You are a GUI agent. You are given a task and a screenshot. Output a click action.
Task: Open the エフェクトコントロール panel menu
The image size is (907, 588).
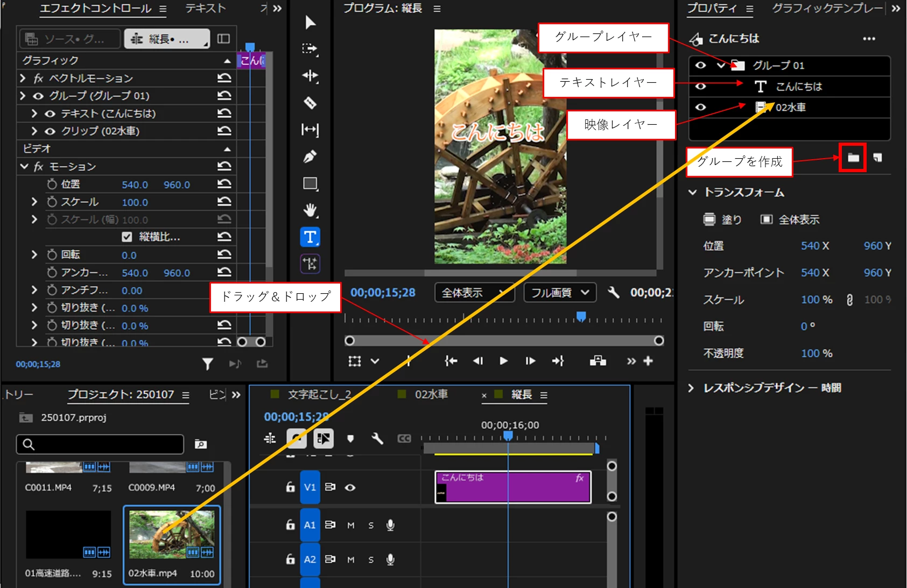[163, 9]
